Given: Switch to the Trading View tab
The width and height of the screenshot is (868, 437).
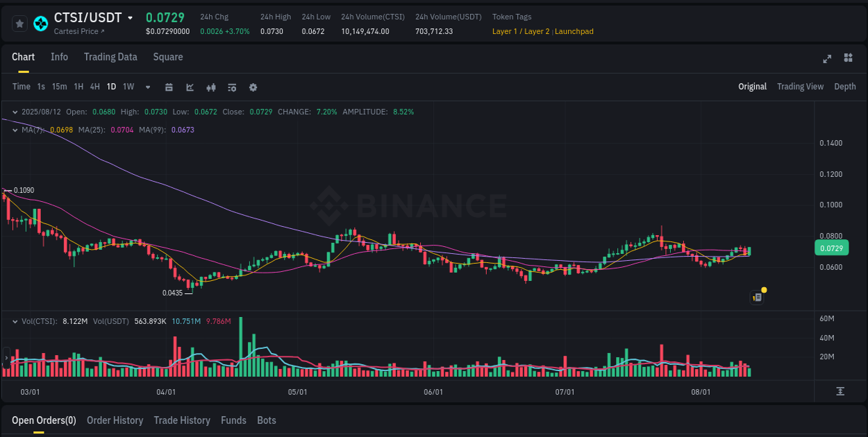Looking at the screenshot, I should coord(800,87).
